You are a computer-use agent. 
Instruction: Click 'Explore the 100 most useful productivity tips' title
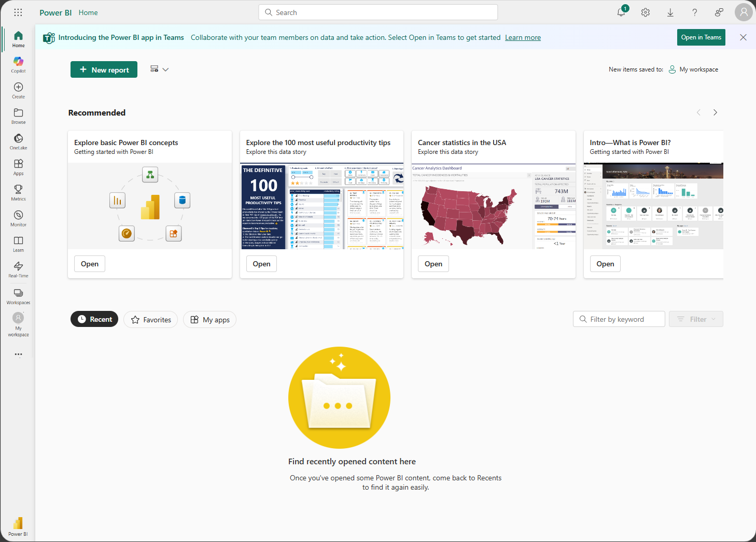point(318,142)
